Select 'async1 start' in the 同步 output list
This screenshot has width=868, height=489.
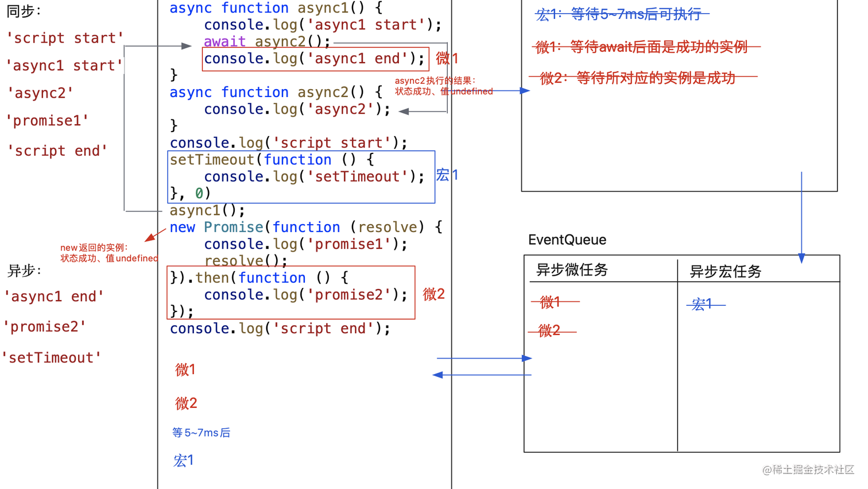coord(65,66)
